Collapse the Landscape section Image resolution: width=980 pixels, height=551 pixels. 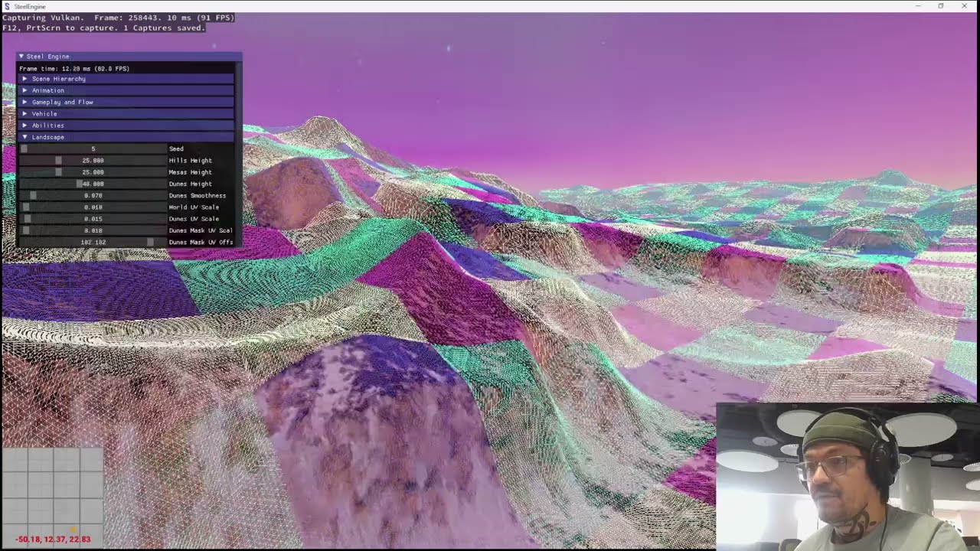point(126,137)
